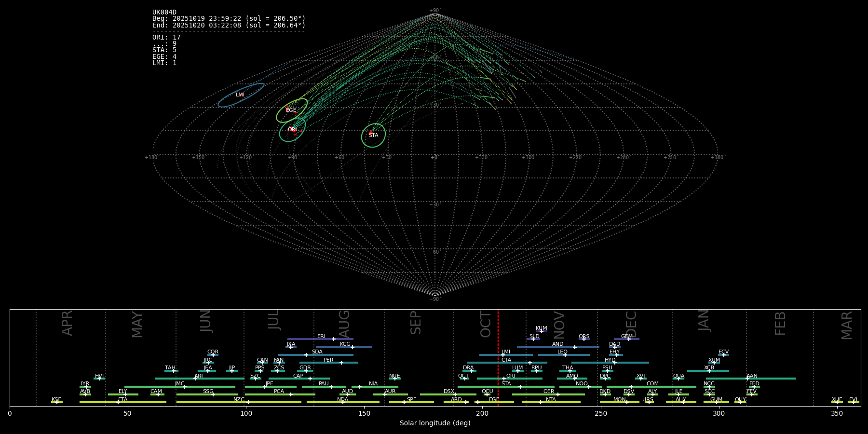The height and width of the screenshot is (434, 868).
Task: Click the GEM shower label in the timeline
Action: pos(627,337)
